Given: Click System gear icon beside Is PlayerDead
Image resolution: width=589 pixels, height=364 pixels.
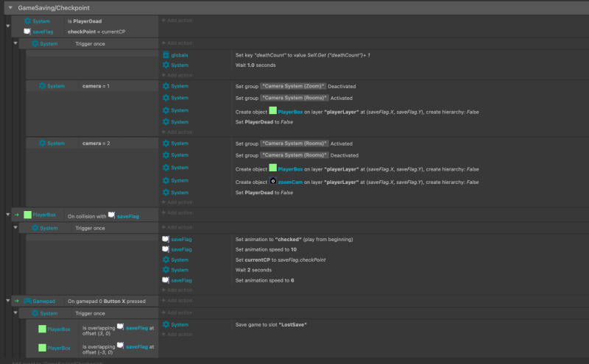Looking at the screenshot, I should click(27, 21).
